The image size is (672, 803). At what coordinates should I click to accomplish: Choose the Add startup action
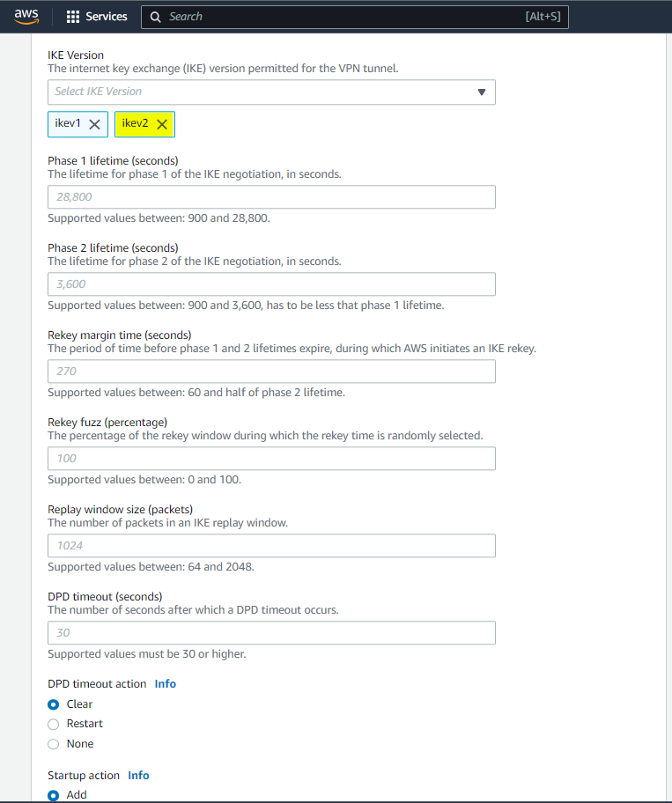(x=54, y=795)
